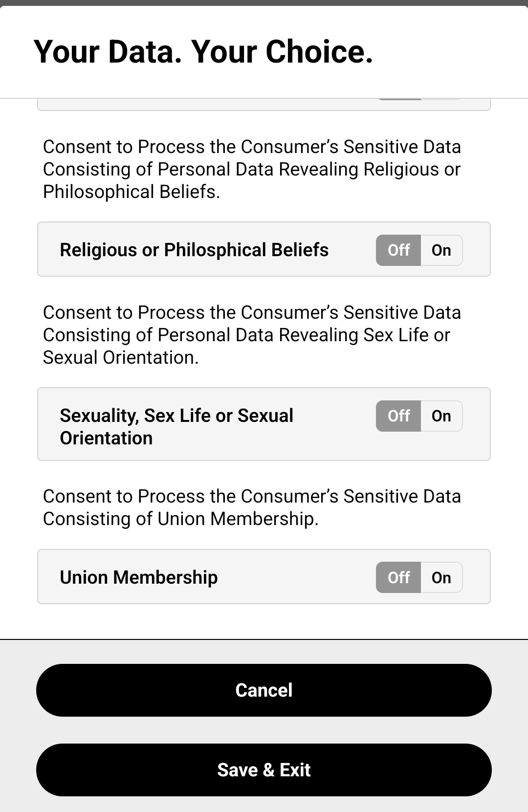
Task: Click the Your Data. Your Choice. heading
Action: [x=203, y=51]
